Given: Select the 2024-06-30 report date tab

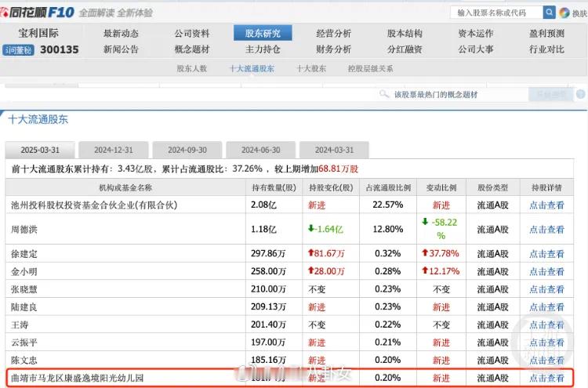Looking at the screenshot, I should pyautogui.click(x=260, y=150).
